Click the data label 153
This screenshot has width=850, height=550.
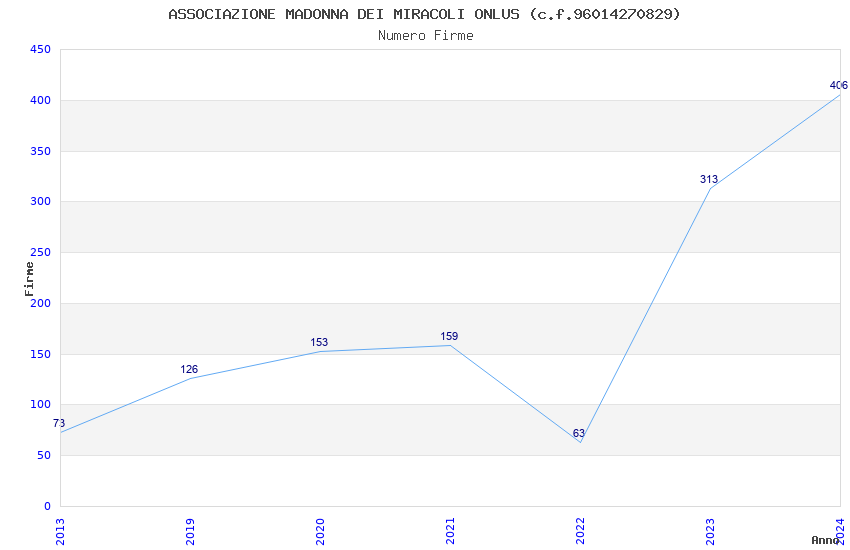pos(319,342)
